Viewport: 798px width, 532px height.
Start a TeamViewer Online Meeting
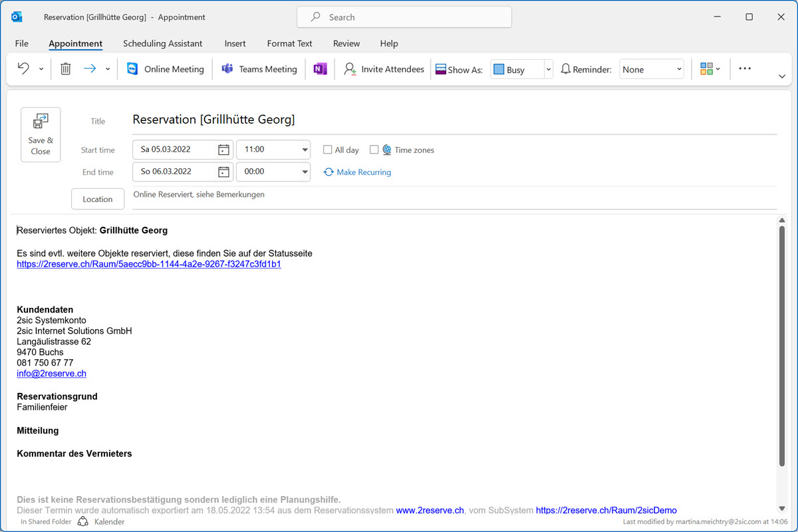166,69
